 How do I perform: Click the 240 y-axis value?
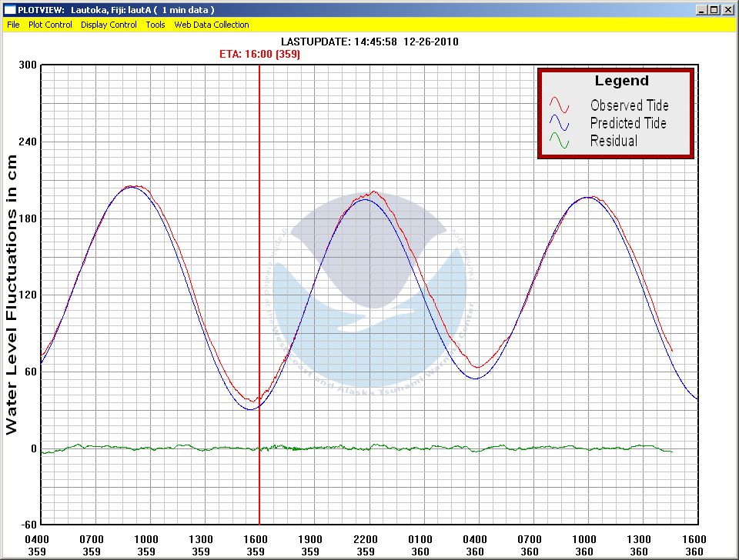point(28,142)
